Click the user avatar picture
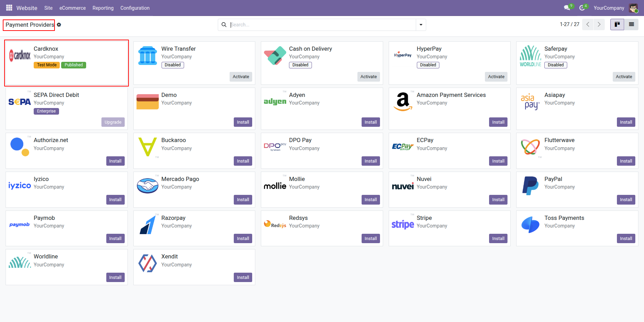Screen dimensions: 644x322 click(633, 8)
